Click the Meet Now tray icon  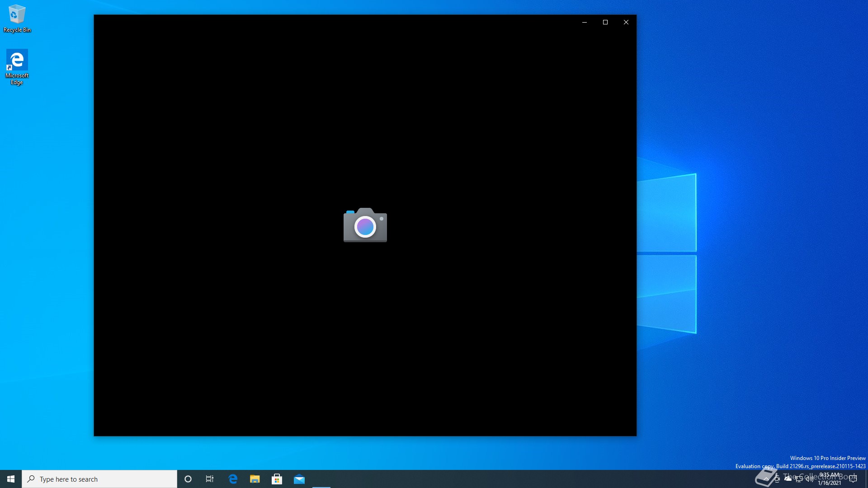(777, 479)
